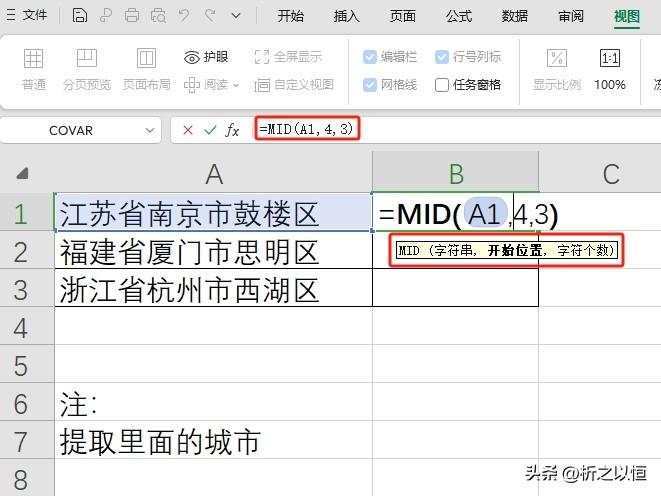Select 页面布局 page layout view

(146, 70)
